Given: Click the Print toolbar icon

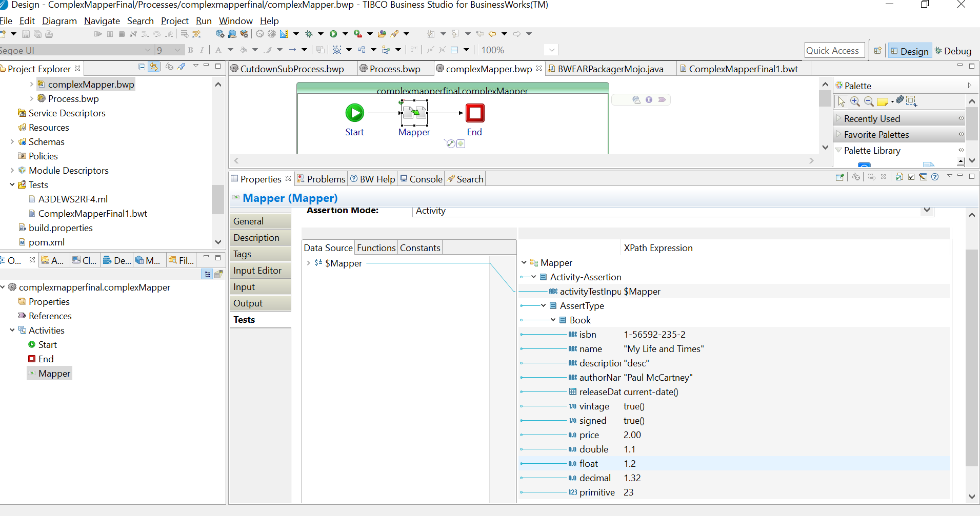Looking at the screenshot, I should tap(49, 34).
